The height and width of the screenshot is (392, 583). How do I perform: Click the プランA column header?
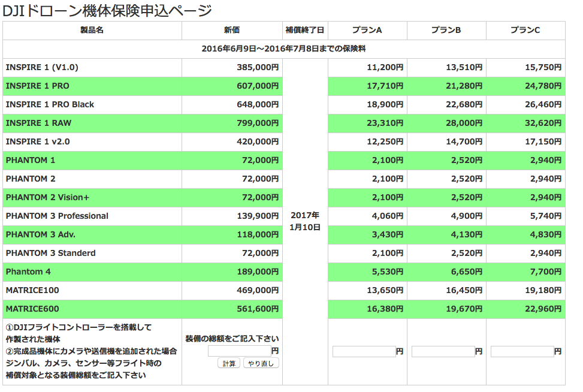coord(367,30)
